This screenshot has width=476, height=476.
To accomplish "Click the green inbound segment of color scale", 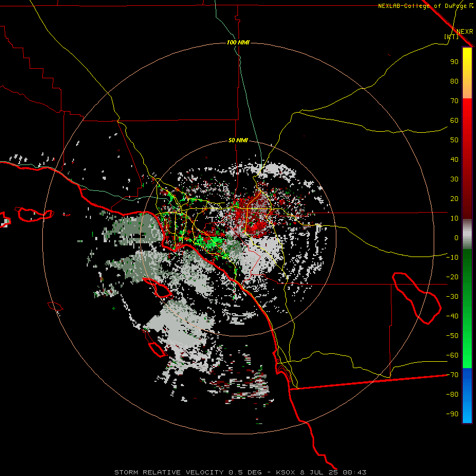I will click(467, 308).
